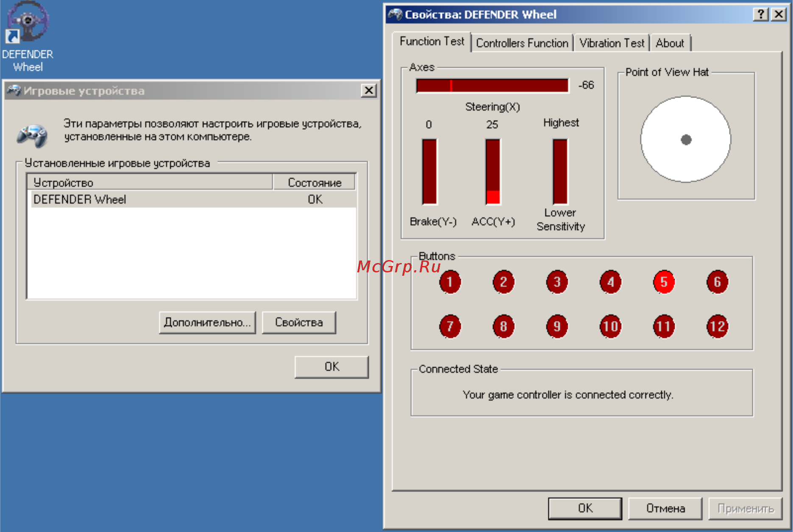This screenshot has height=532, width=793.
Task: Switch to the Function Test tab
Action: click(x=431, y=42)
